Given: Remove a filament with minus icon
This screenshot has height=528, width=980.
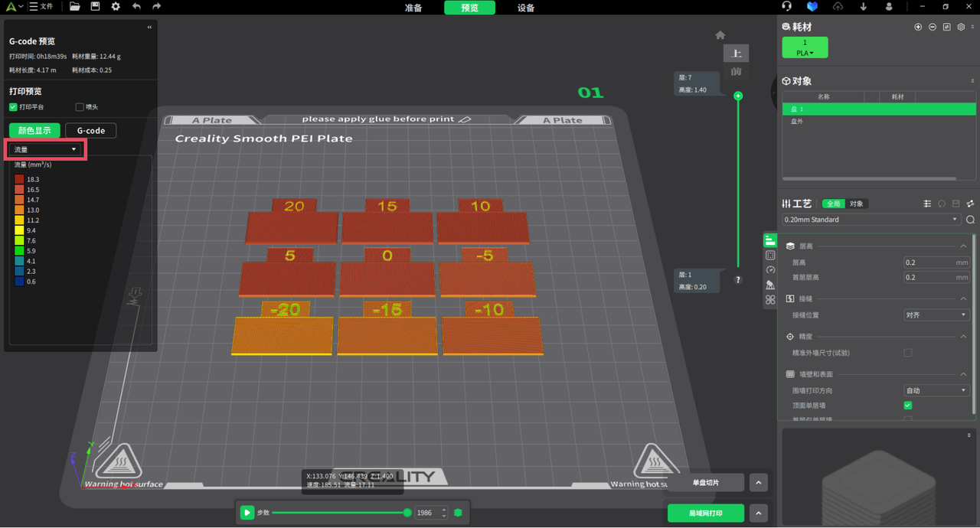Looking at the screenshot, I should [933, 27].
